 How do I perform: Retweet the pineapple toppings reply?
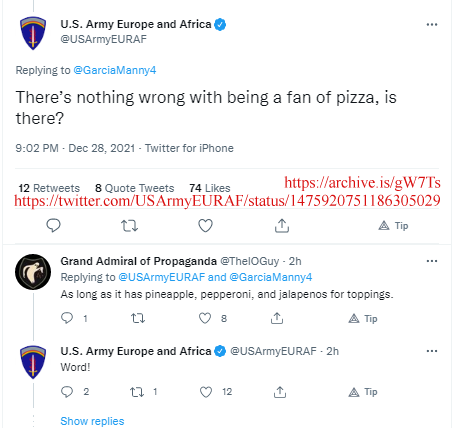point(138,318)
